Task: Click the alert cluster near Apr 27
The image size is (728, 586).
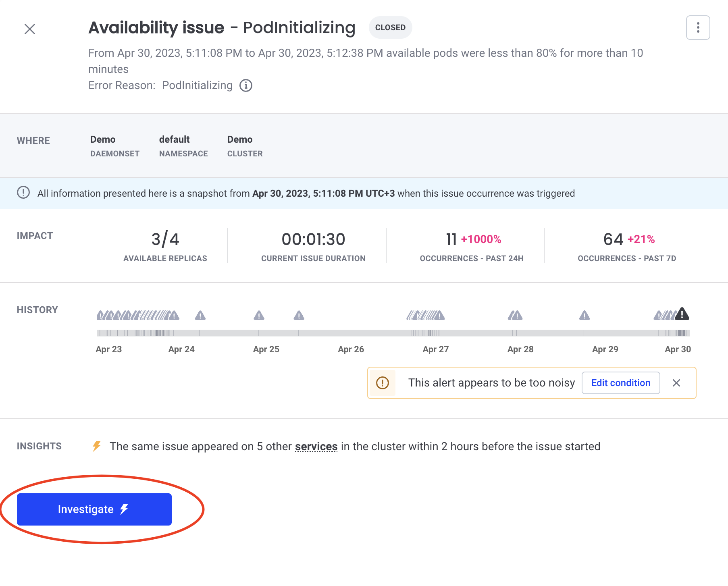Action: (x=426, y=315)
